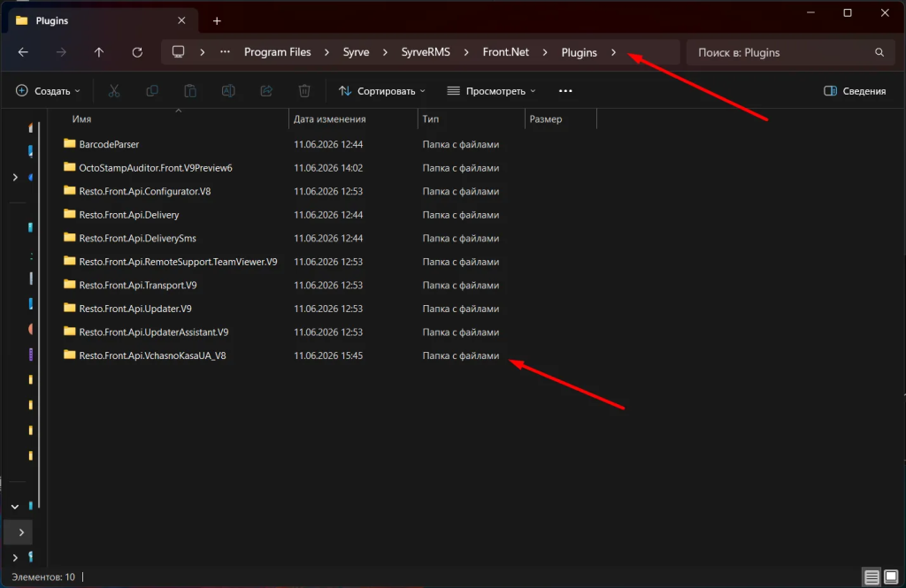Click Front.Net in the breadcrumb path
Screen dimensions: 906x588
pyautogui.click(x=505, y=52)
